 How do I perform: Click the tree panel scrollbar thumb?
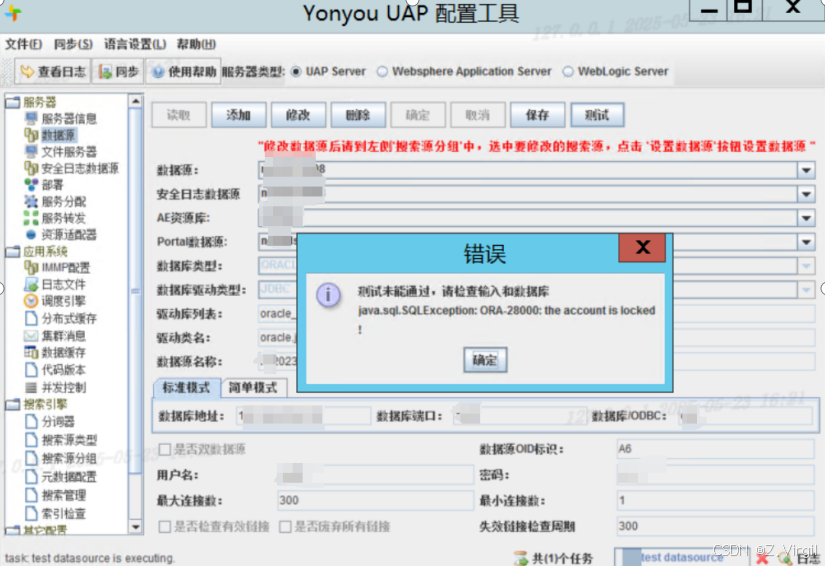tap(135, 291)
